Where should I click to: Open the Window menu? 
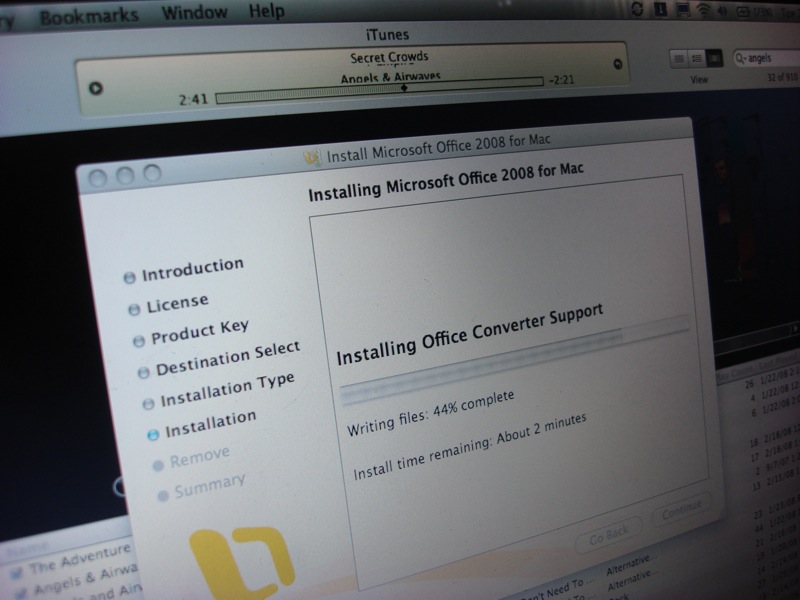pos(194,12)
